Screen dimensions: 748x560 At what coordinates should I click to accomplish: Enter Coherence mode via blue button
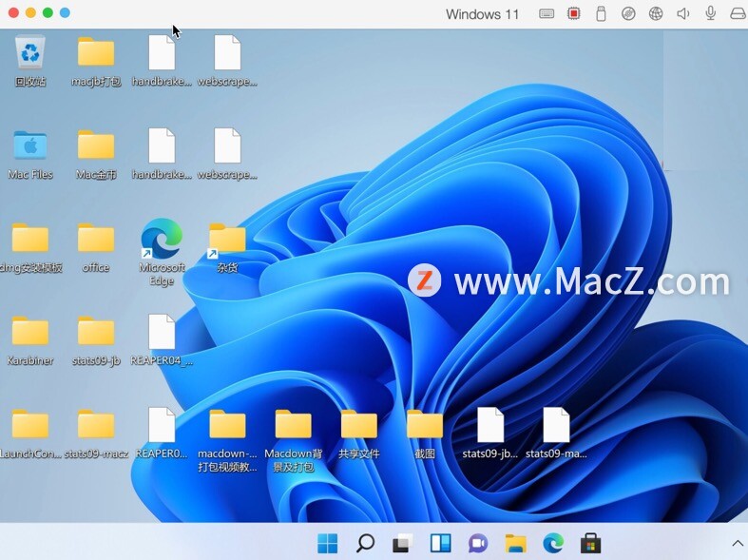65,13
